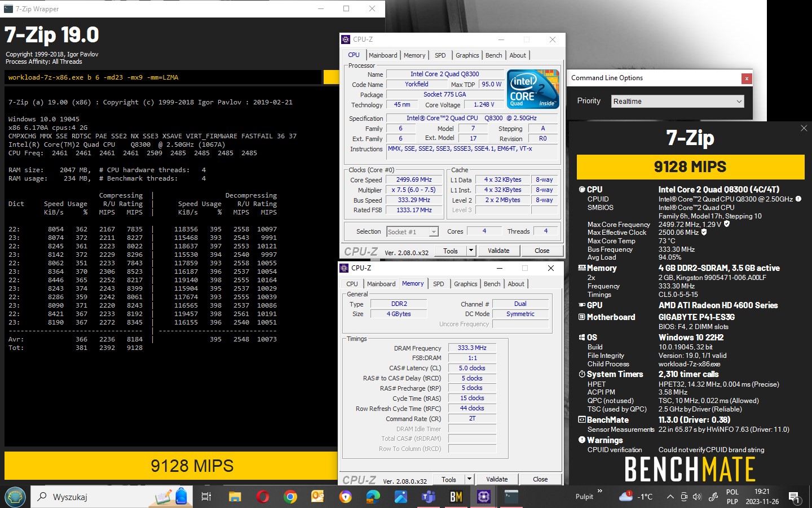Image resolution: width=812 pixels, height=508 pixels.
Task: Open weather widget showing -1°C
Action: point(636,497)
